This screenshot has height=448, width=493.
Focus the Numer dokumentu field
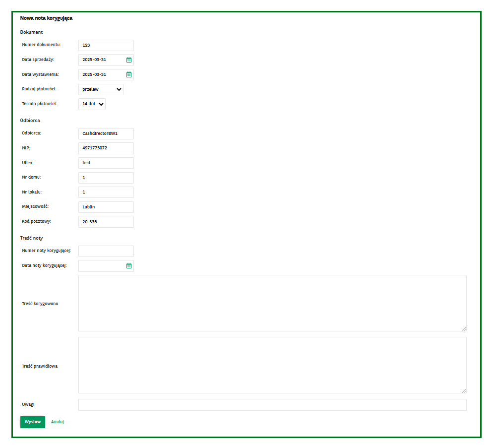106,45
